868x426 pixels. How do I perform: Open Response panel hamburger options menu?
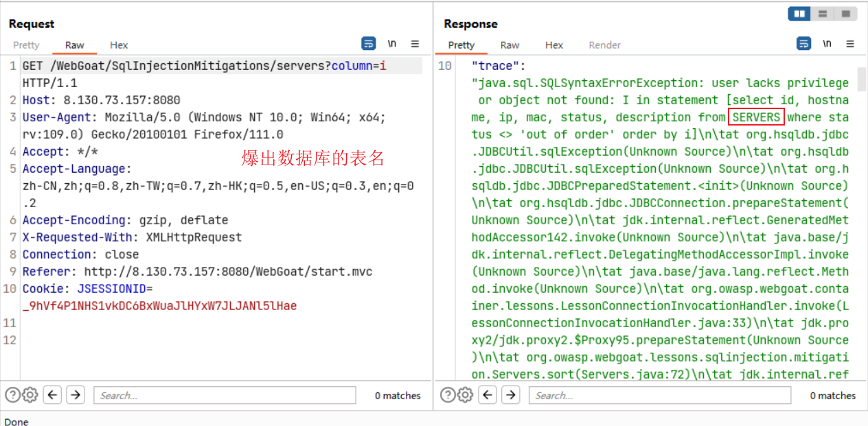[x=850, y=44]
